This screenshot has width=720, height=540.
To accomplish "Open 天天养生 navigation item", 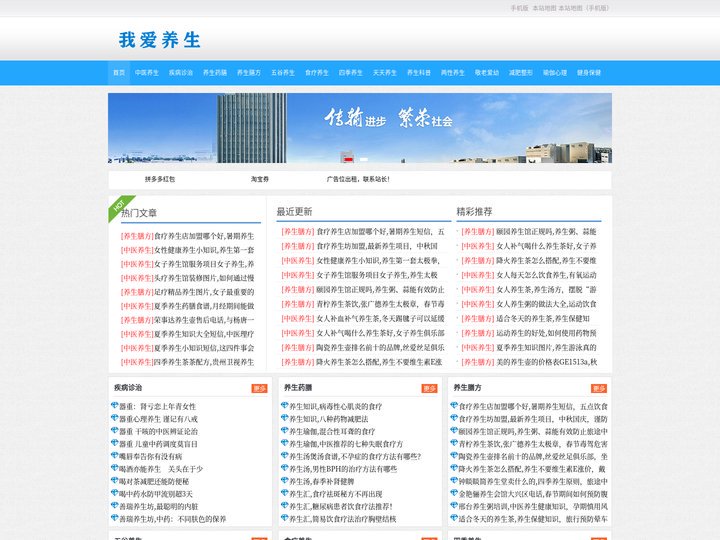I will [385, 73].
